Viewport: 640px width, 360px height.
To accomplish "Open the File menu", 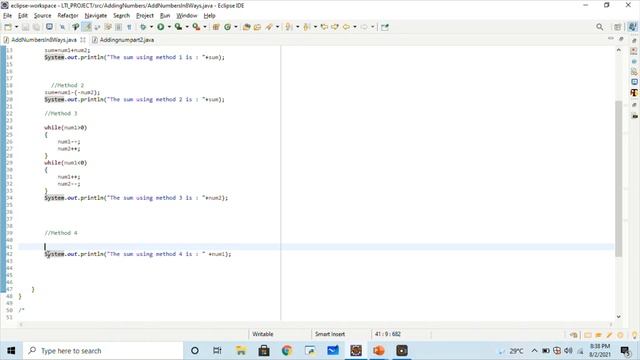I will (7, 16).
